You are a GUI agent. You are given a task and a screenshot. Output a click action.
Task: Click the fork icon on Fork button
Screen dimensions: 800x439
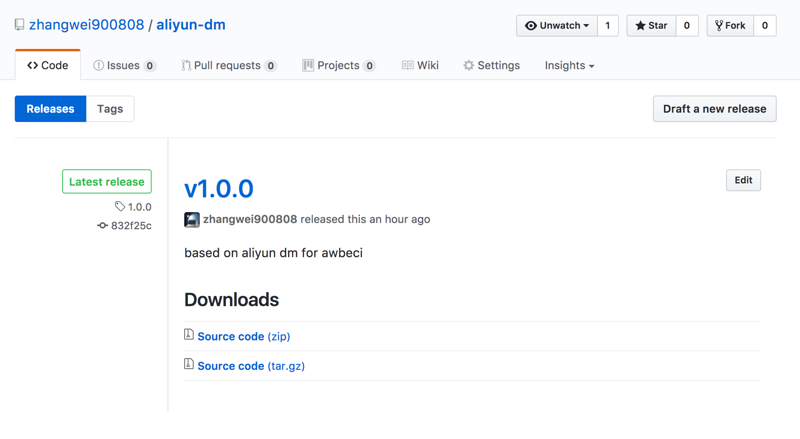(719, 26)
